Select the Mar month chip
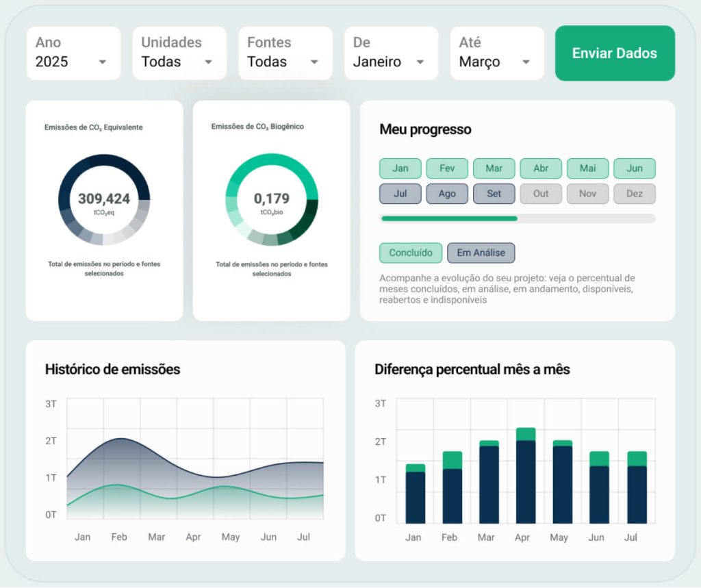 [x=494, y=168]
